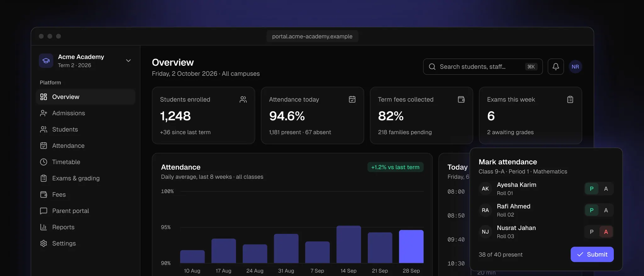Select the highlighted 28 Sep attendance bar
The height and width of the screenshot is (276, 644).
pyautogui.click(x=411, y=246)
